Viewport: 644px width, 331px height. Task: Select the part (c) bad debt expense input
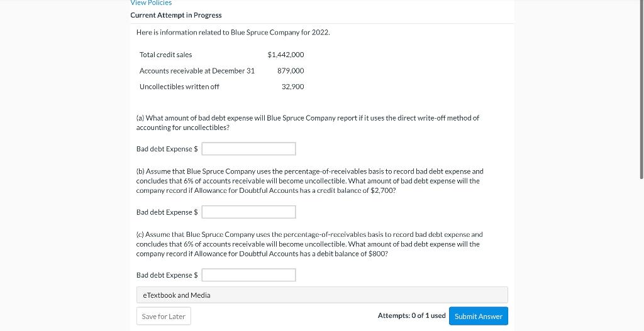point(248,275)
